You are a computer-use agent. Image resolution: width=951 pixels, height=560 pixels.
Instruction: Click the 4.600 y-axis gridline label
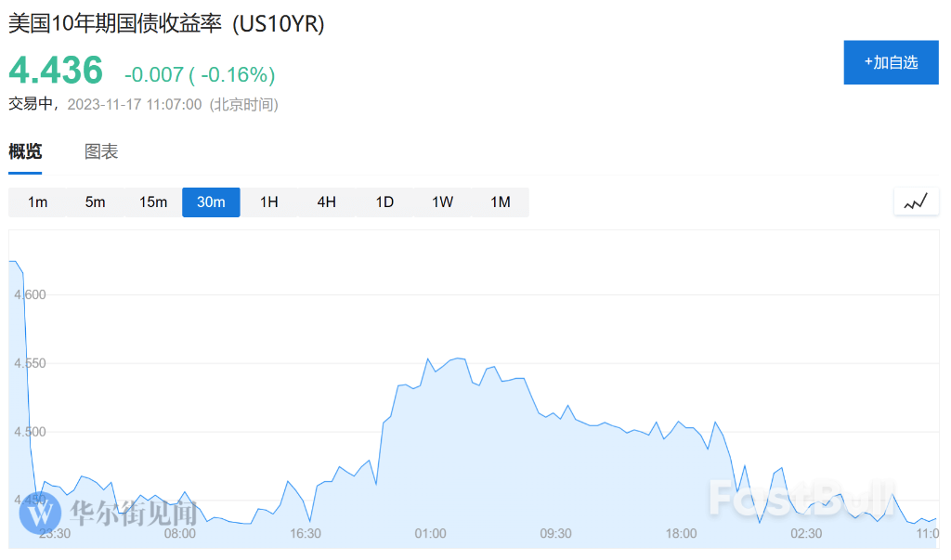(30, 295)
